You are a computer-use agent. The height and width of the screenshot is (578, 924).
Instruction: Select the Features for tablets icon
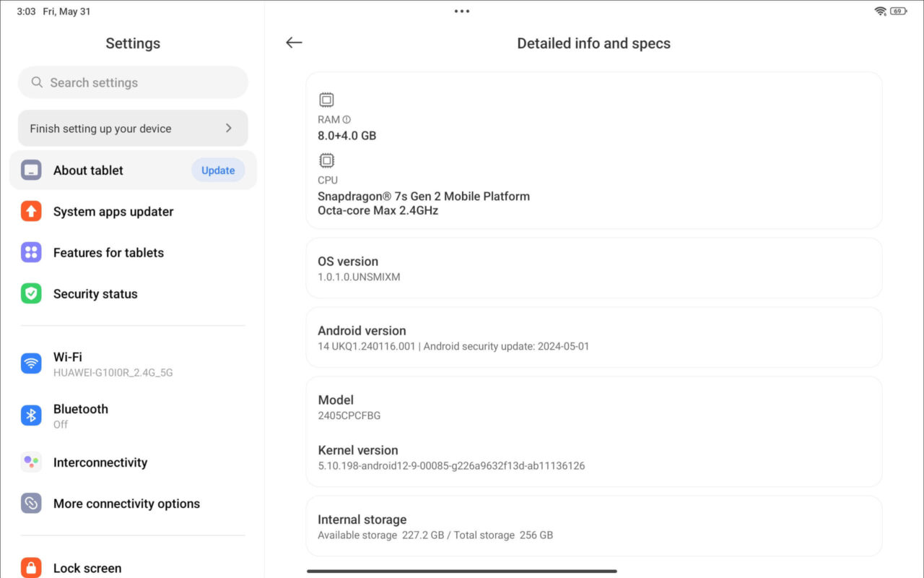click(x=31, y=252)
